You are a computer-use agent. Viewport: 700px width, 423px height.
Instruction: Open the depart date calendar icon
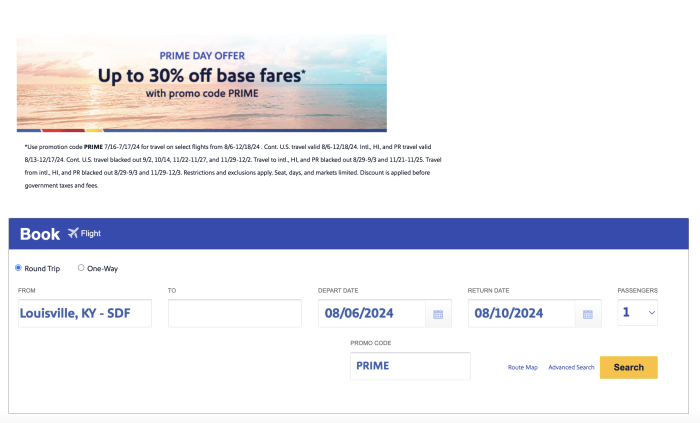click(x=438, y=314)
